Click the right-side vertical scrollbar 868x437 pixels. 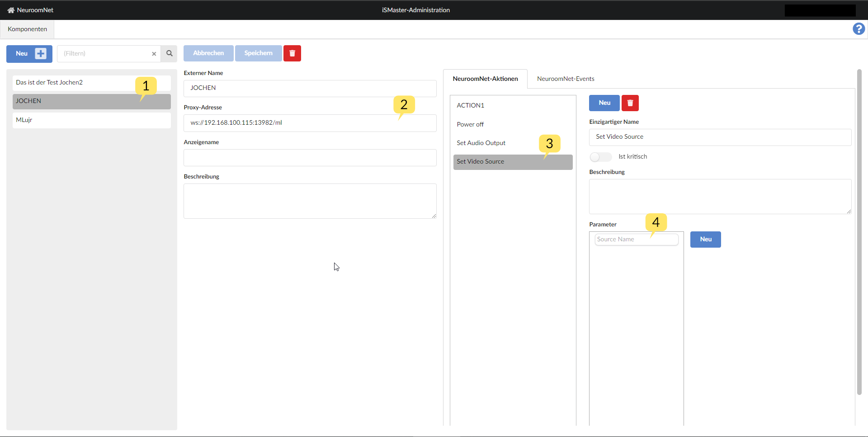(x=859, y=226)
